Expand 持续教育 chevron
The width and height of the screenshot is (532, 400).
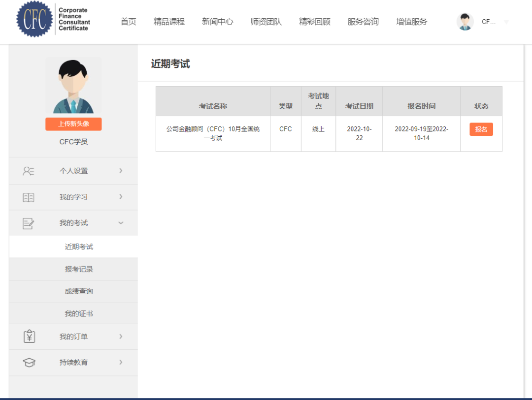pyautogui.click(x=121, y=362)
